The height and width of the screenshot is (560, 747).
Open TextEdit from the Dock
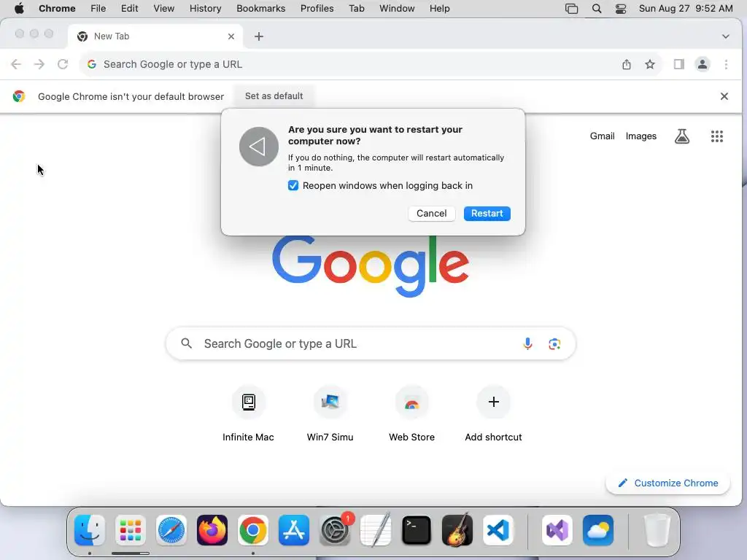point(376,530)
